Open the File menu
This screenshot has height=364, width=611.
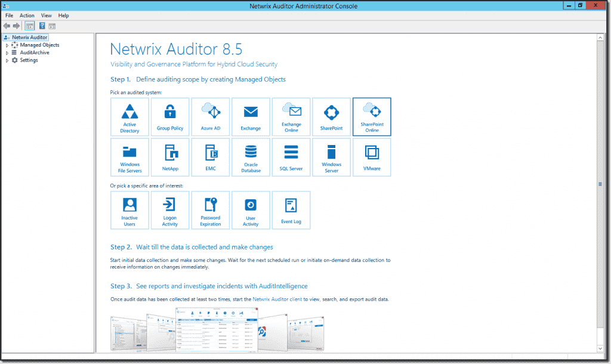pyautogui.click(x=10, y=16)
